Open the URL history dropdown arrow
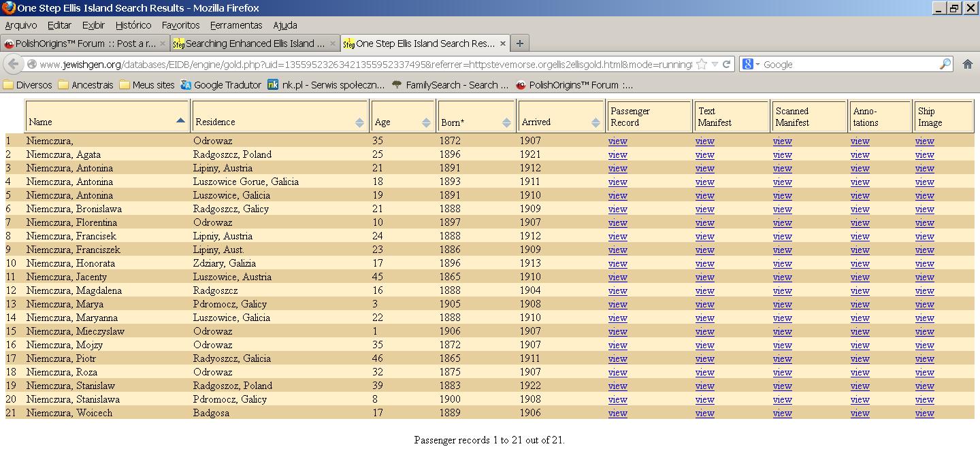This screenshot has width=980, height=455. coord(715,65)
